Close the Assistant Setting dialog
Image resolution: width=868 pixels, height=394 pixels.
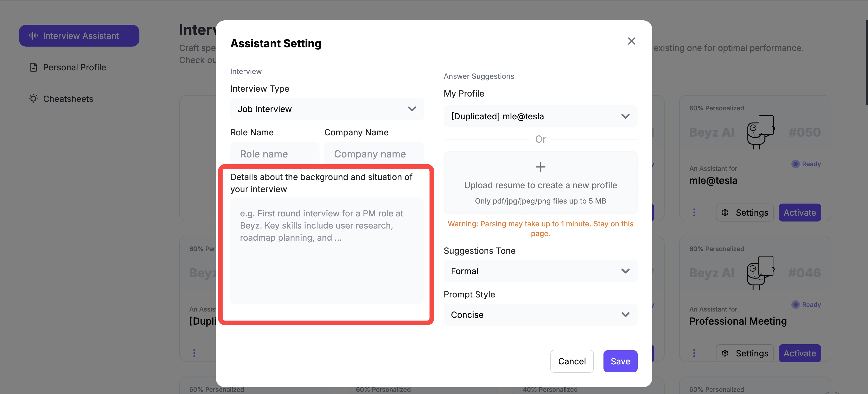point(631,41)
